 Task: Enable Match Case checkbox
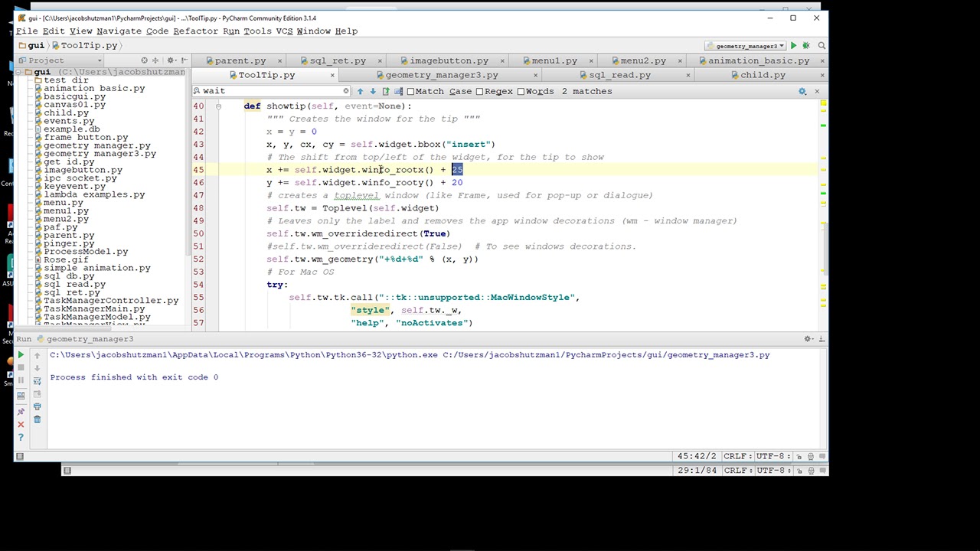tap(411, 91)
